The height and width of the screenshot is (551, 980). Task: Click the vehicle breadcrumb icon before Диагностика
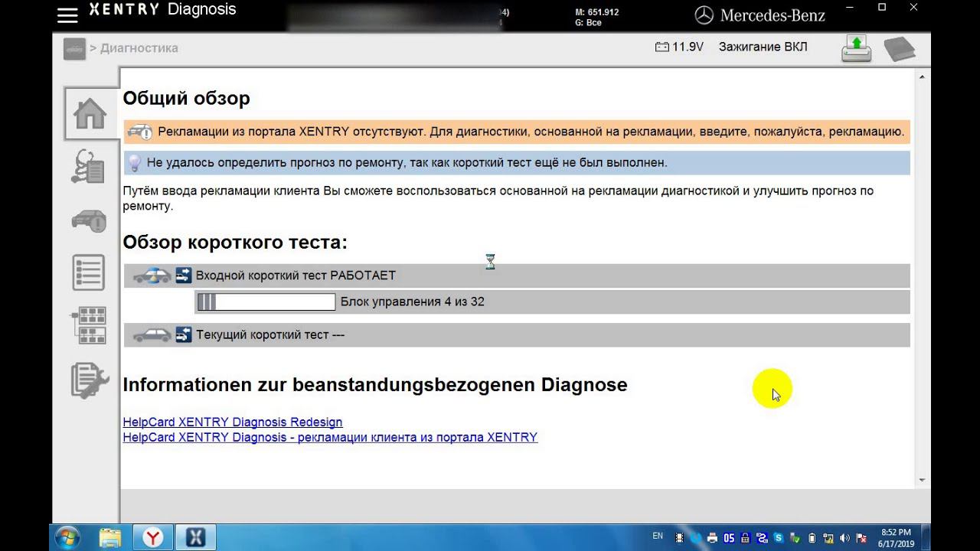click(x=74, y=48)
